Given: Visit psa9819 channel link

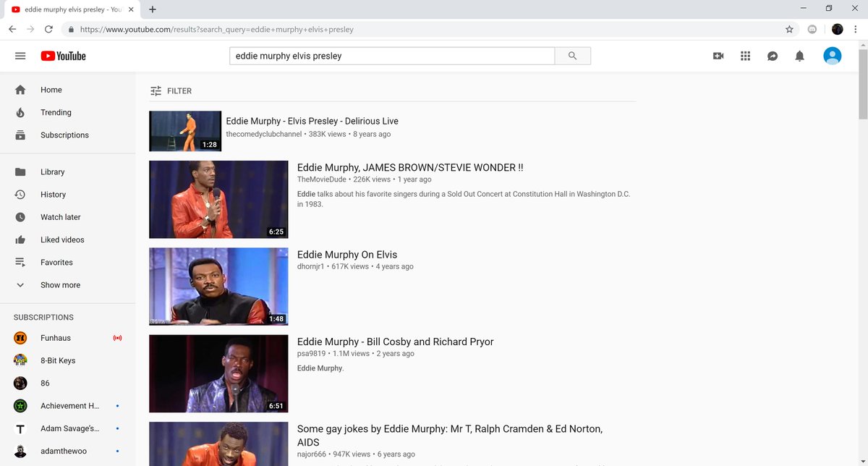Looking at the screenshot, I should (311, 353).
